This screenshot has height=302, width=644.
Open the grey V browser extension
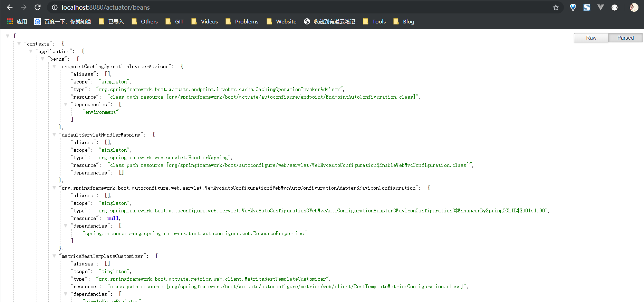(x=600, y=7)
